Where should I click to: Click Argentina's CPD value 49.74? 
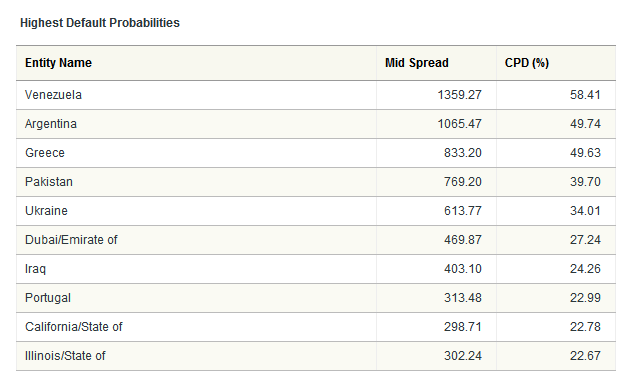point(585,124)
